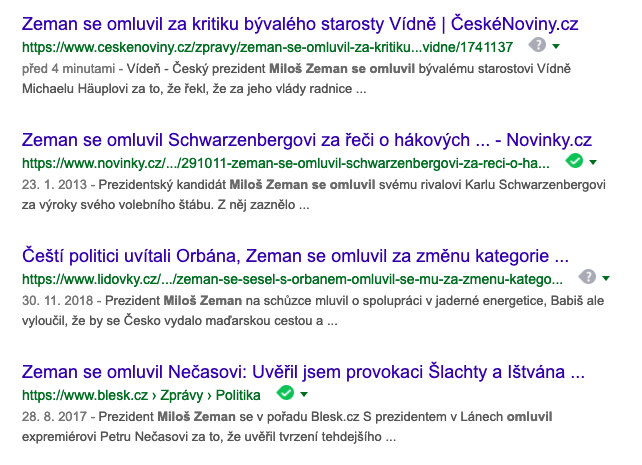Image resolution: width=642 pixels, height=465 pixels.
Task: Open 'Zeman se omluvil Nečasovi' result title
Action: (x=303, y=372)
